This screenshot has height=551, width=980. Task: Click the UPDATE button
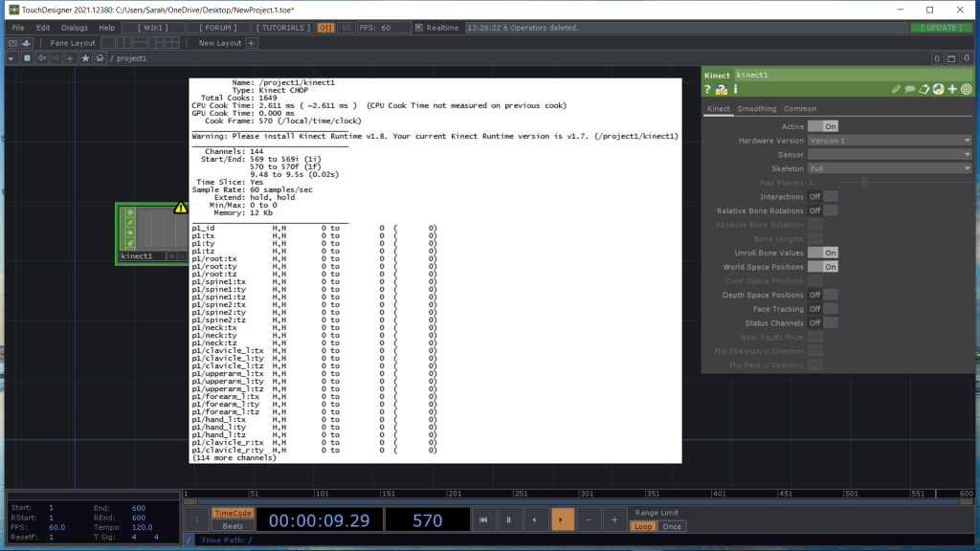point(943,28)
